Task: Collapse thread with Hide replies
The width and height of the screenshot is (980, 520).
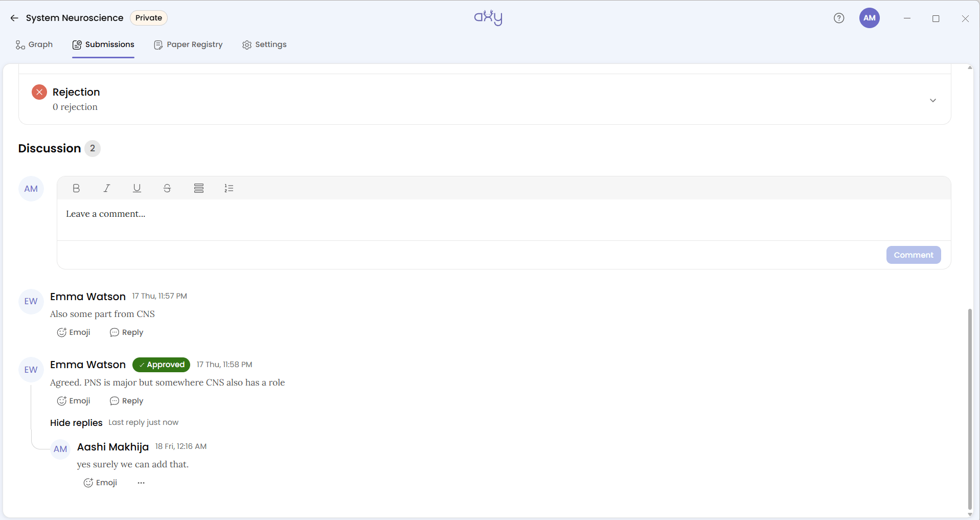Action: tap(76, 423)
